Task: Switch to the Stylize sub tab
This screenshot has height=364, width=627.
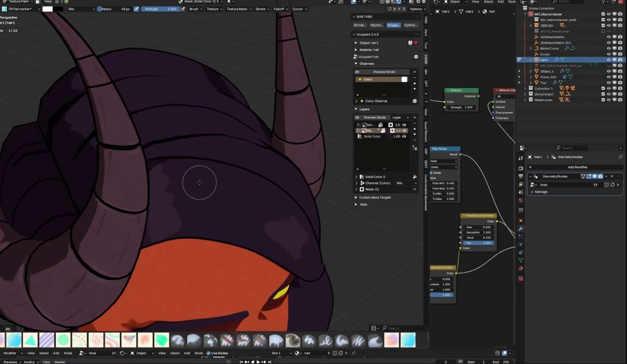Action: pyautogui.click(x=376, y=25)
